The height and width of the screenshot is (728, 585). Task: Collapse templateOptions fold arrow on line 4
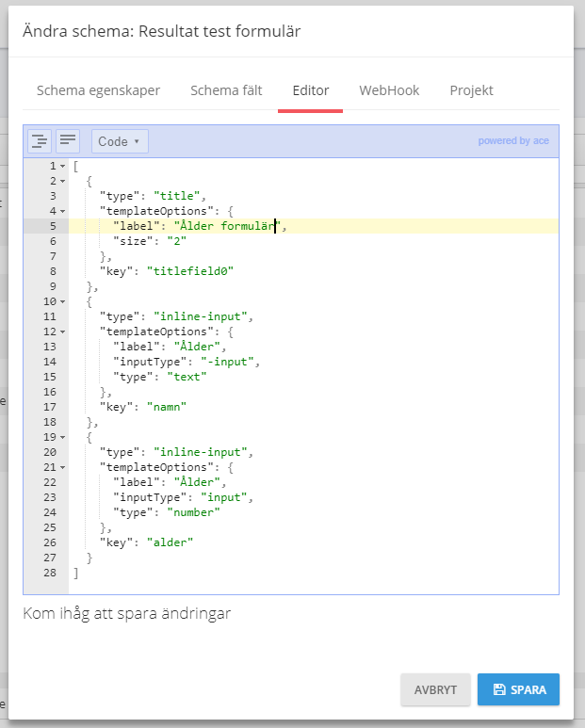point(63,211)
